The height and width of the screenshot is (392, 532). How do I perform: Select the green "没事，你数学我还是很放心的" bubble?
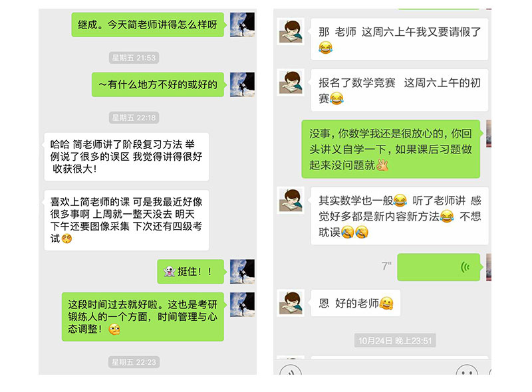click(391, 149)
